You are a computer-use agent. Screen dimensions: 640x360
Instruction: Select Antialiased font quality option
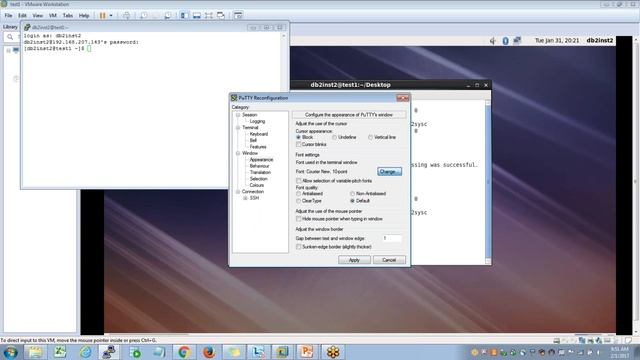[298, 194]
